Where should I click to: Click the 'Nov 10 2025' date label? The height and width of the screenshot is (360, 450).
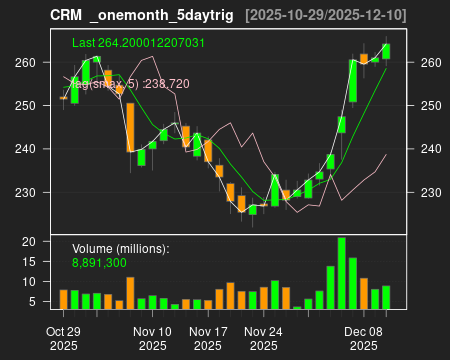point(152,339)
